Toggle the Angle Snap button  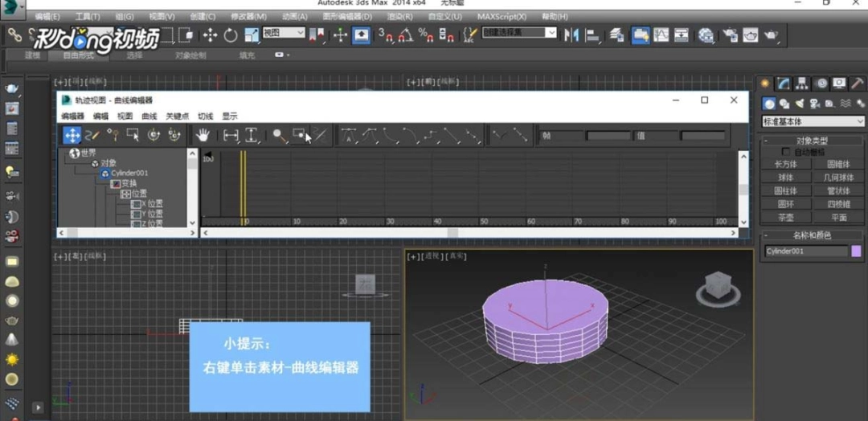pos(405,35)
